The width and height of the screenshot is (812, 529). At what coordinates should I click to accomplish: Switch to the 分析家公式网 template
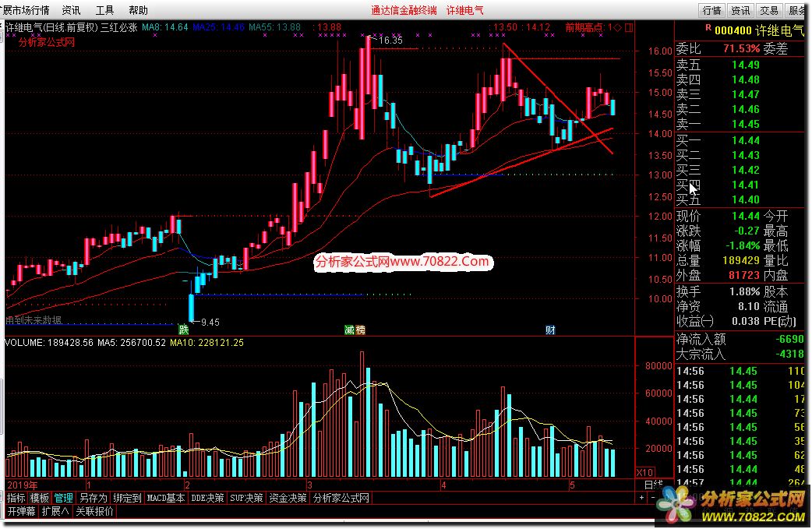tap(341, 498)
